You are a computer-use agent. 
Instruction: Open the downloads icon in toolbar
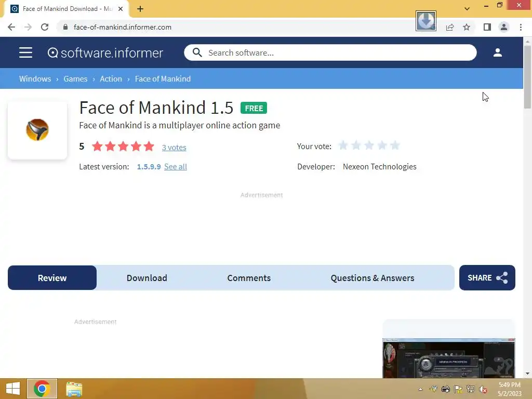[426, 21]
